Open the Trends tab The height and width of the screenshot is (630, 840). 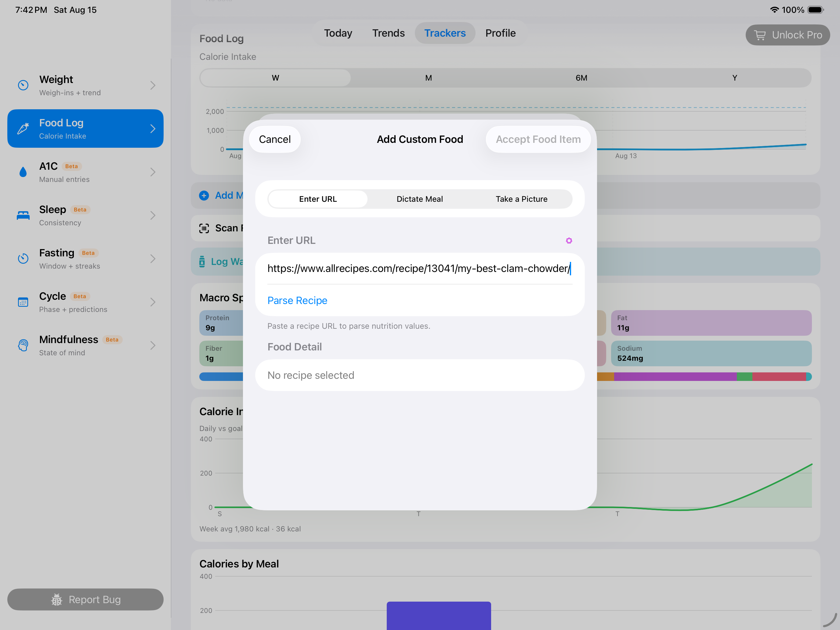388,33
